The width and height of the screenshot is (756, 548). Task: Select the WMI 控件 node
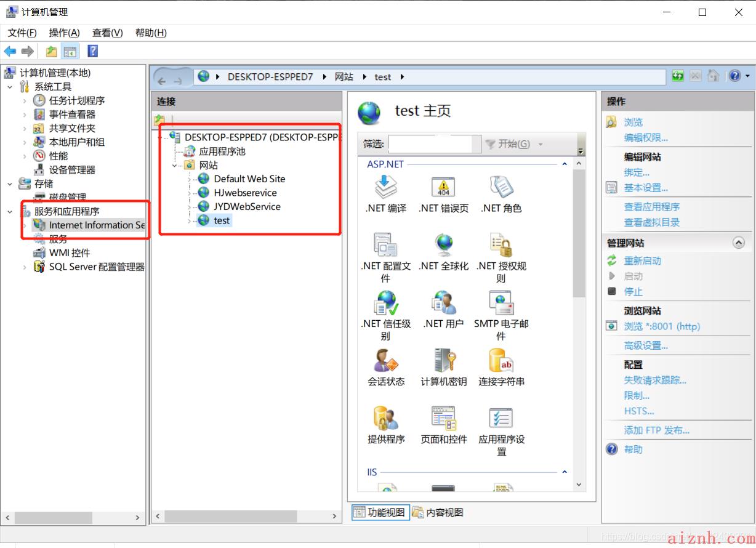[70, 252]
